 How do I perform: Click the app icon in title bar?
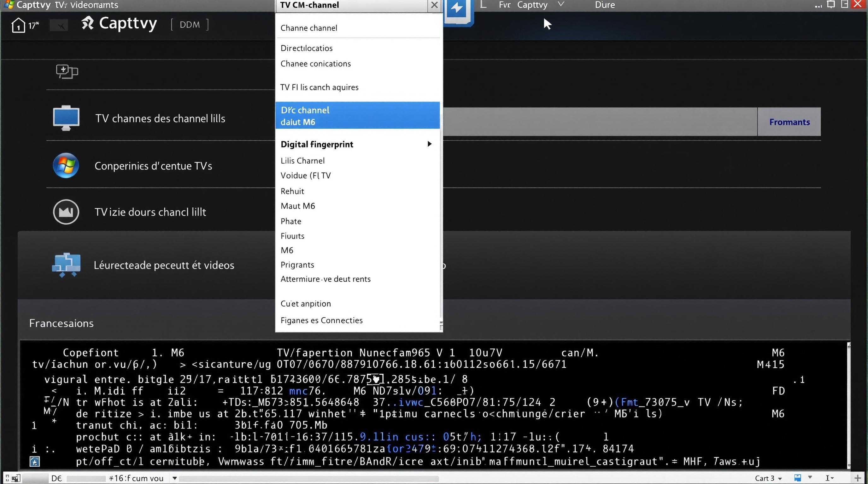(9, 4)
